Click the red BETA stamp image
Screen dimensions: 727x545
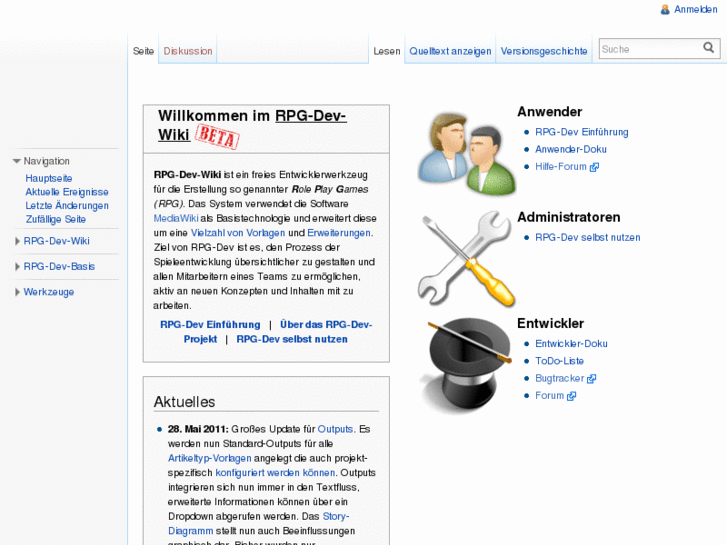point(217,136)
